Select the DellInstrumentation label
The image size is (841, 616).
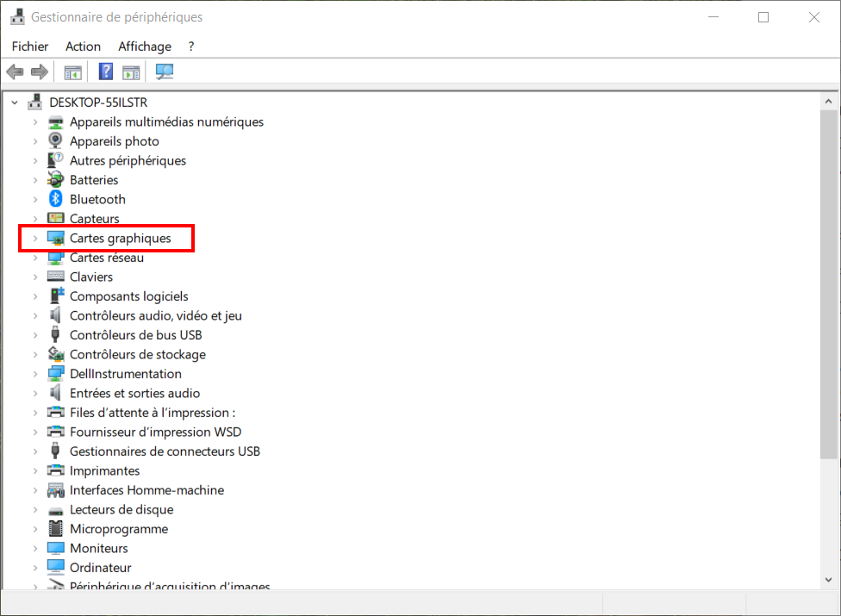(x=126, y=374)
